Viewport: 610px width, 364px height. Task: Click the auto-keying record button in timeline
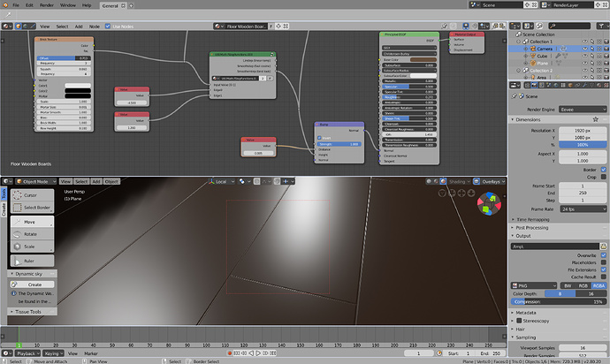pyautogui.click(x=230, y=353)
